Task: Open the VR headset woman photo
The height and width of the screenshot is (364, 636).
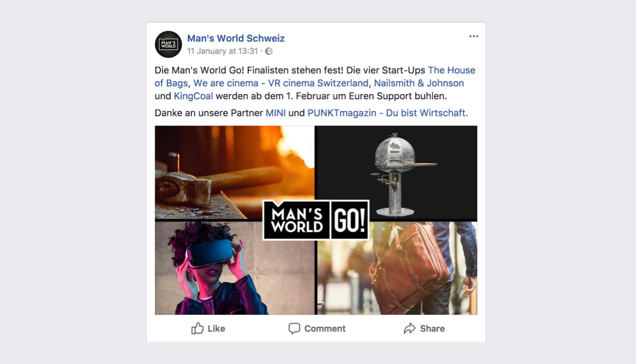Action: pos(235,268)
